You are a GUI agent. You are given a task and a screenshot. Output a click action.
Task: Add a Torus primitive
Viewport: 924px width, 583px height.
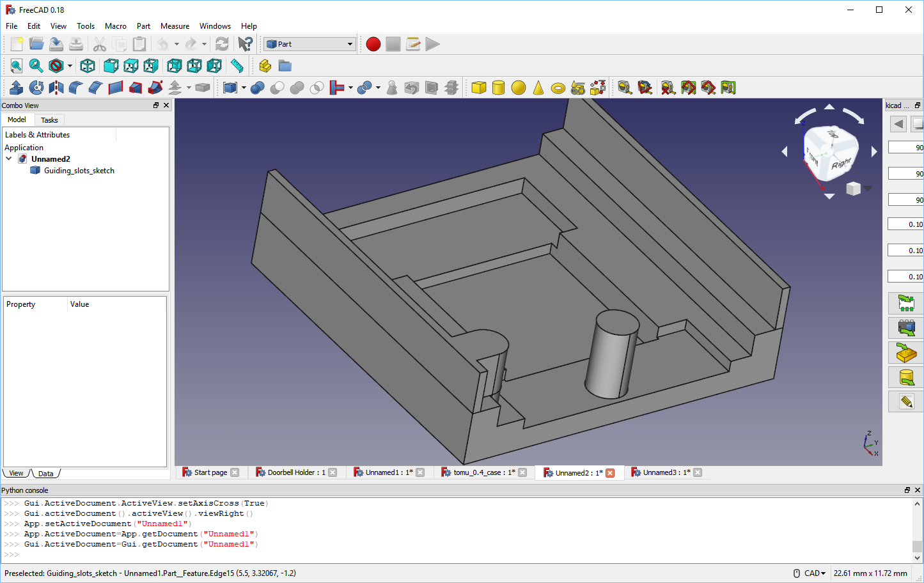pos(558,88)
